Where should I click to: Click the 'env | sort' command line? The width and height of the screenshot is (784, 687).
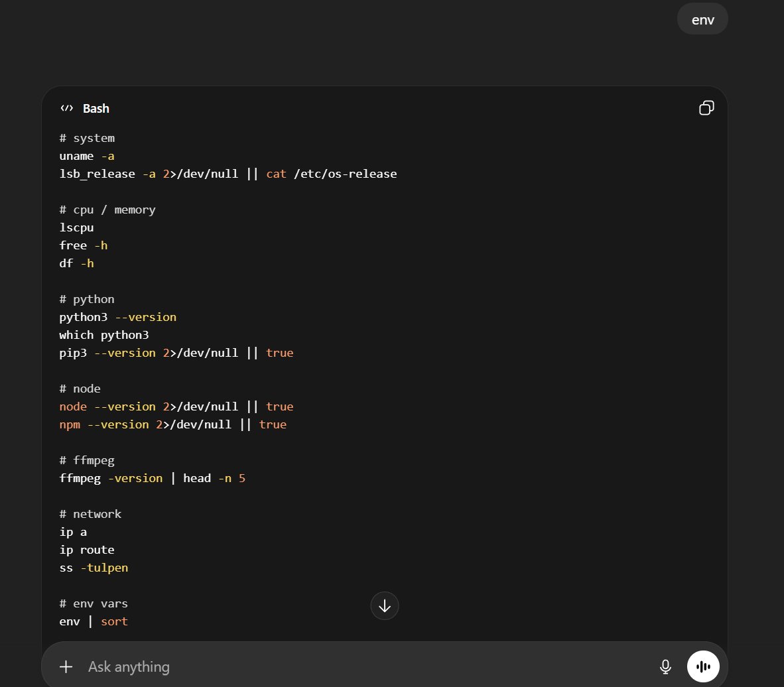[94, 621]
